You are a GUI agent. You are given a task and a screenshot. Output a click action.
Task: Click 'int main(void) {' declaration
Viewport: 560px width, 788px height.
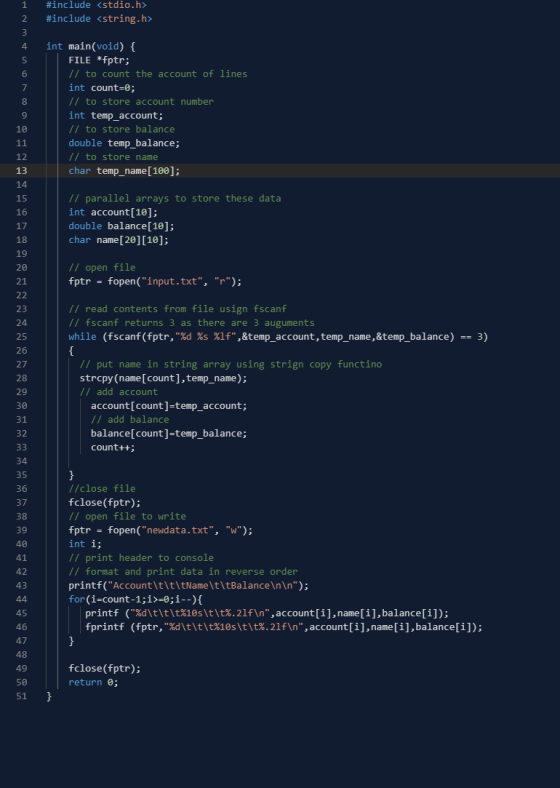click(90, 47)
